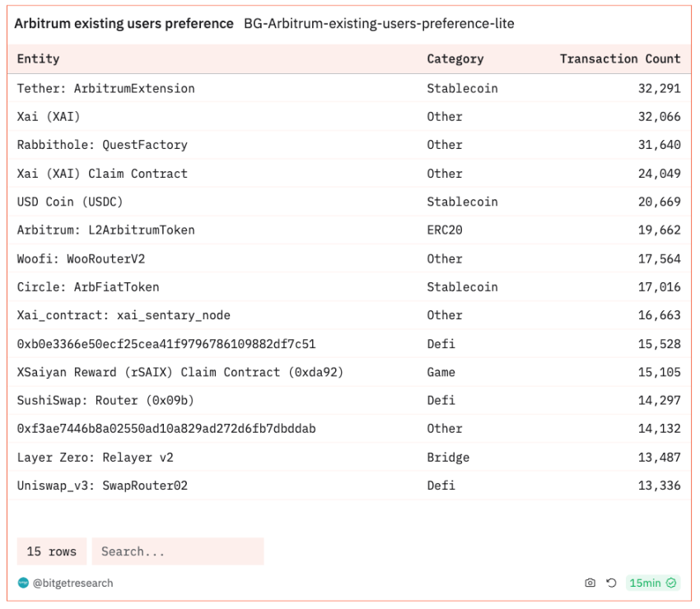Select the Rabbithole: QuestFactory entity cell

(x=102, y=145)
